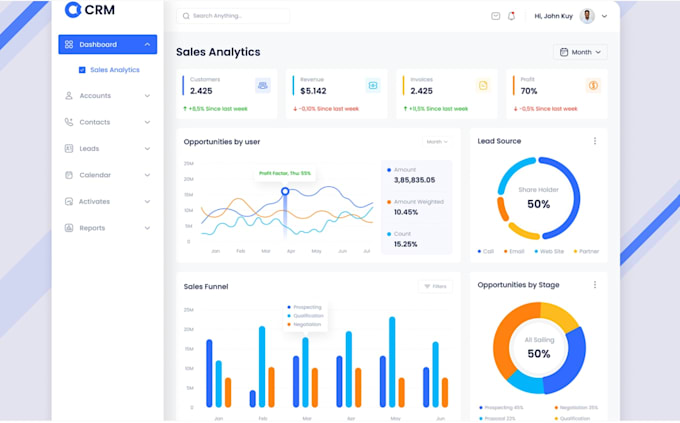Viewport: 680px width, 423px height.
Task: Toggle the Sales Analytics checkbox in sidebar
Action: click(x=82, y=70)
